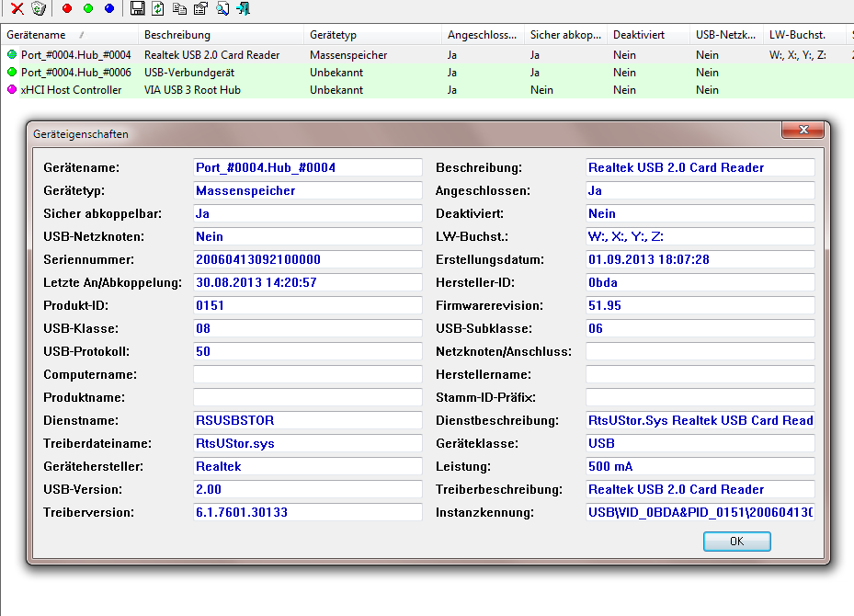Click the floppy disk save icon
854x616 pixels.
point(137,8)
